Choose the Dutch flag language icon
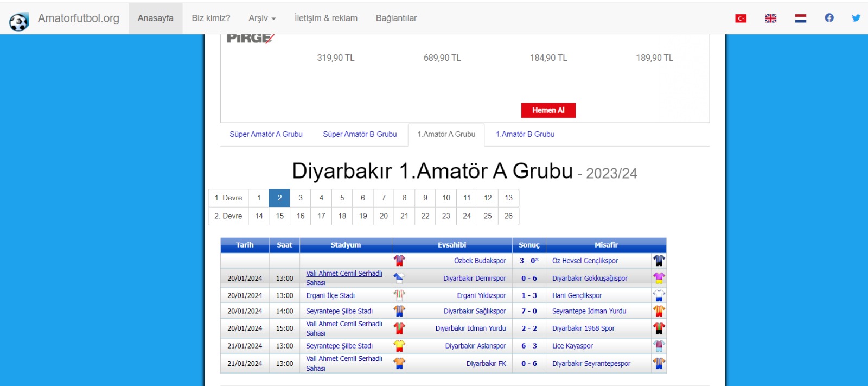 [800, 18]
